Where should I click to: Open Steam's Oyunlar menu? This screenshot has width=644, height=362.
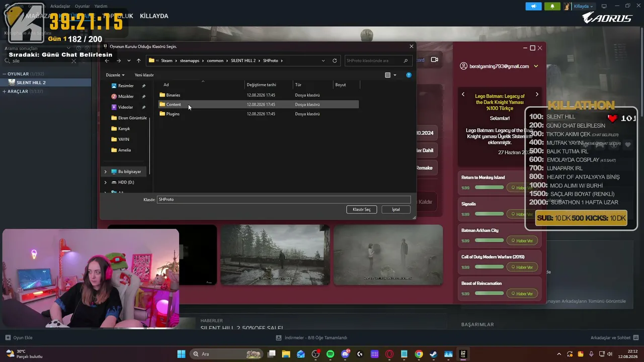(x=83, y=6)
